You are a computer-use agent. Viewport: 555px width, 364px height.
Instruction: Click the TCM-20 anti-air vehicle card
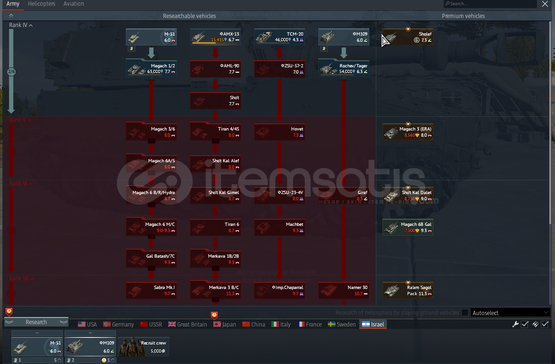click(x=280, y=37)
